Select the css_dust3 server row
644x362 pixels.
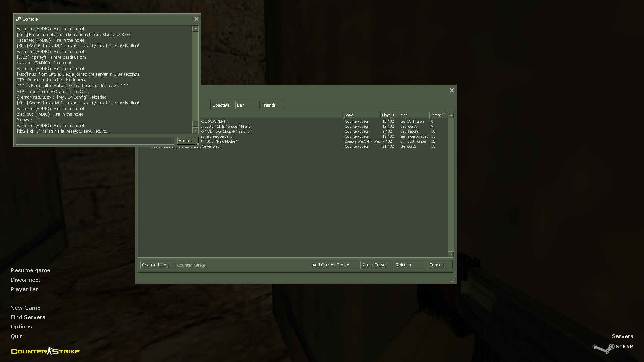(293, 126)
